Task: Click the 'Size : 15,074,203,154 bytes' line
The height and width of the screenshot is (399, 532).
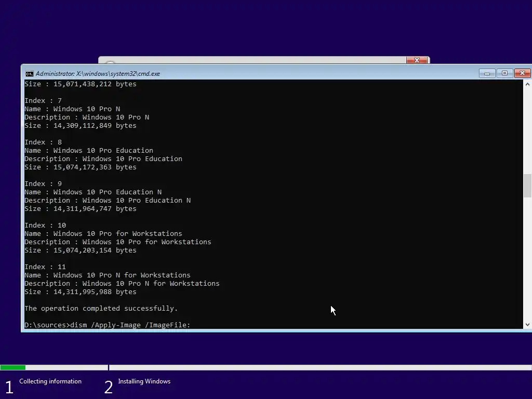Action: 81,250
